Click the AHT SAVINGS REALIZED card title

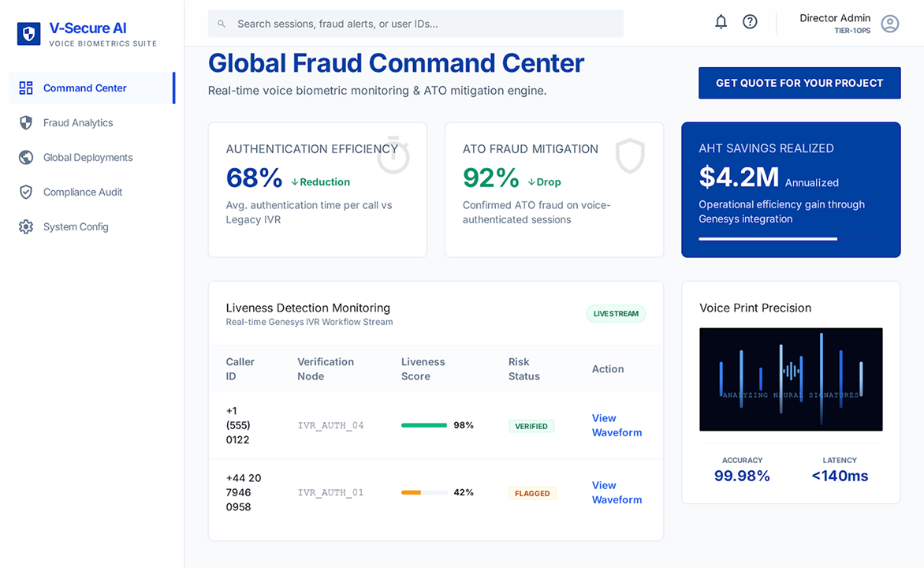(x=766, y=148)
